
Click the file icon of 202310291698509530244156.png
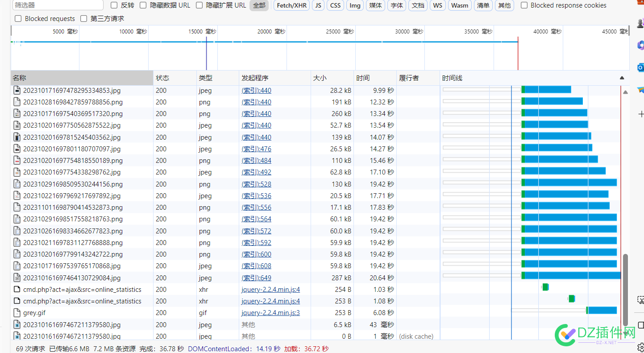pyautogui.click(x=17, y=184)
